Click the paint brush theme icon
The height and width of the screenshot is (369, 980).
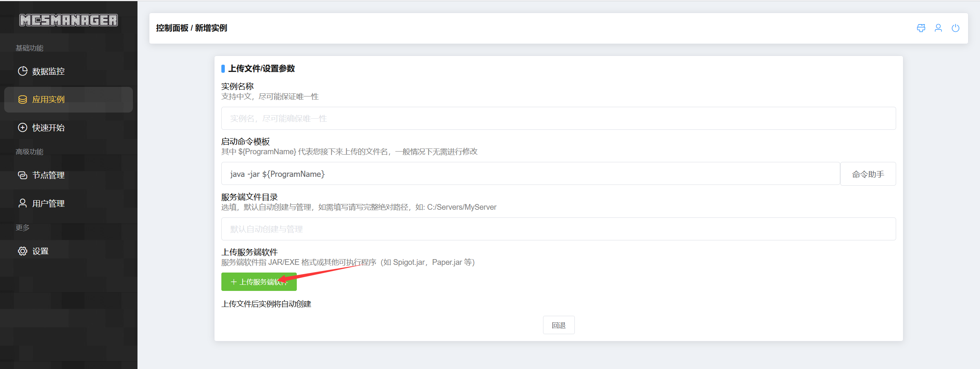coord(921,28)
